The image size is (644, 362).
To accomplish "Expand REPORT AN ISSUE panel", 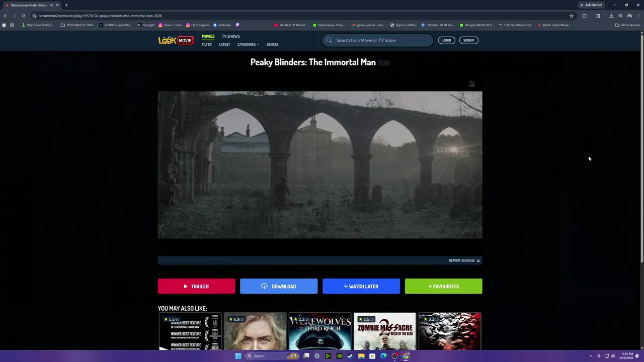I will [x=464, y=260].
